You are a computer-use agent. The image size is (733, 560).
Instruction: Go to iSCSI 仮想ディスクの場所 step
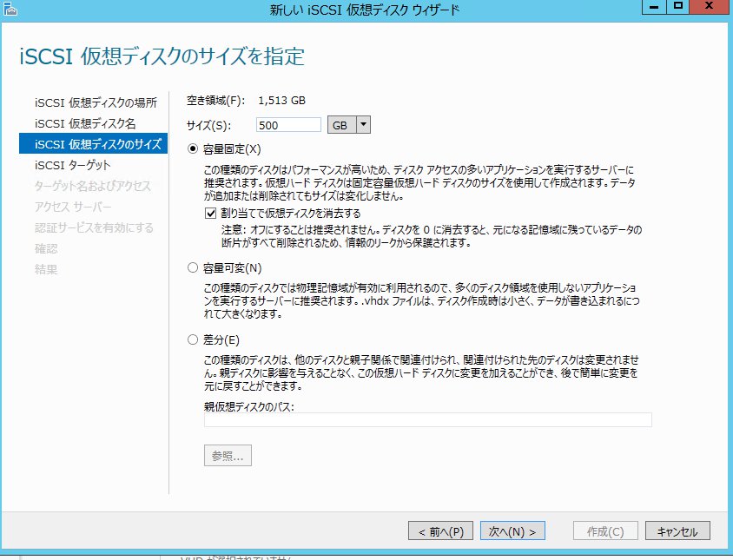point(96,102)
